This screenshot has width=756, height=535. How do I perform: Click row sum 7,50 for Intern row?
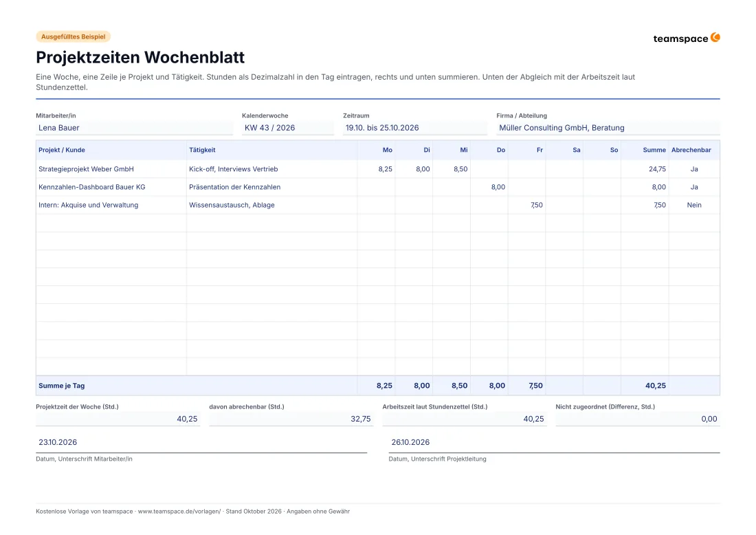click(660, 204)
